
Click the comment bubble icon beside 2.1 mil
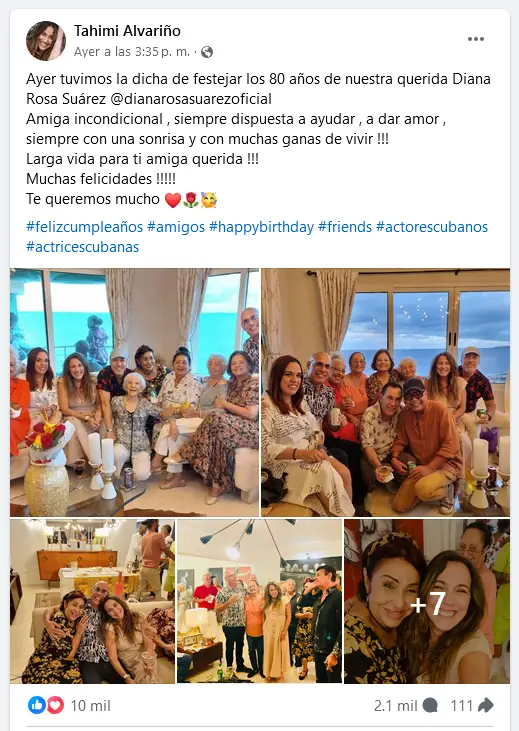pyautogui.click(x=430, y=706)
